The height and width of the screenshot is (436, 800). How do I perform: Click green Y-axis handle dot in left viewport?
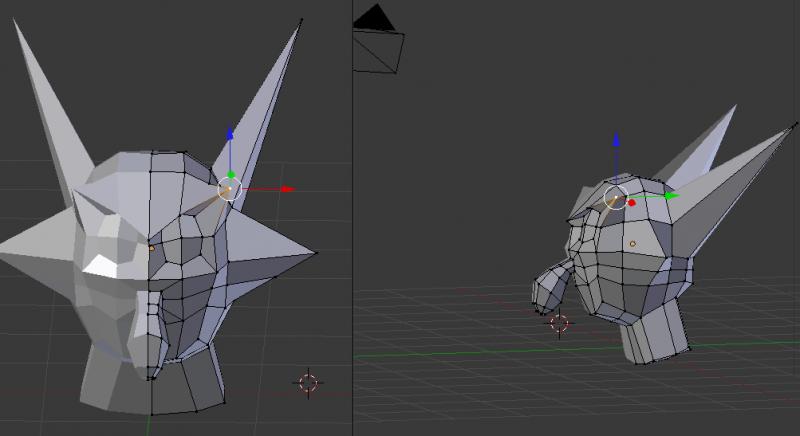(x=231, y=175)
